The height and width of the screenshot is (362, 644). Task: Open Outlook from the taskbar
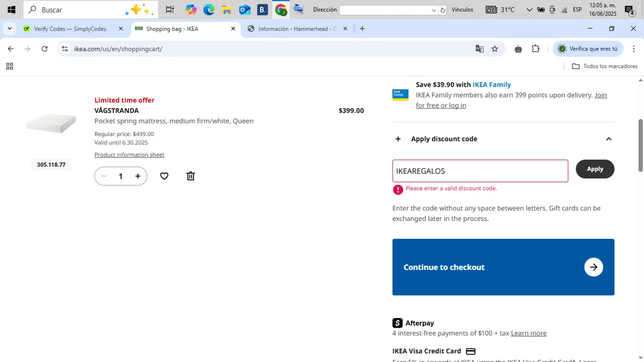pos(245,9)
